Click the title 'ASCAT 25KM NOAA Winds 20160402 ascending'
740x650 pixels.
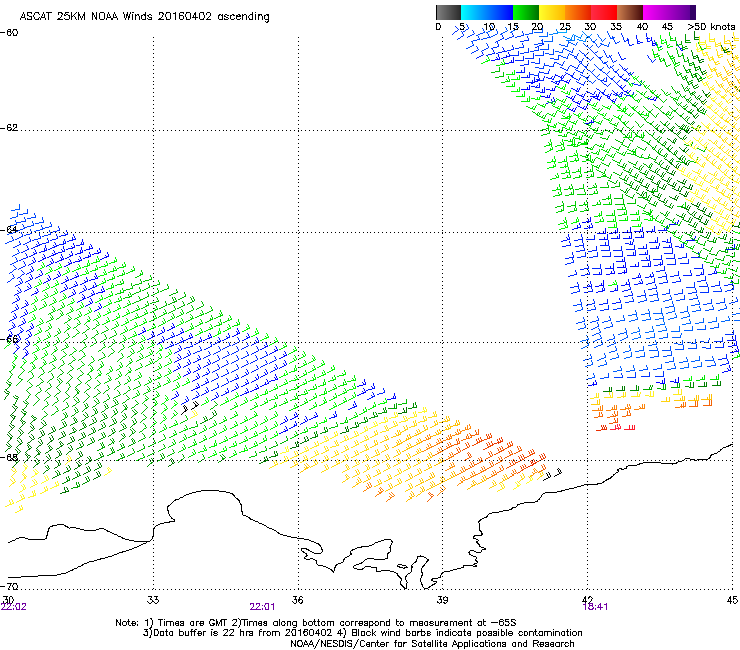144,17
